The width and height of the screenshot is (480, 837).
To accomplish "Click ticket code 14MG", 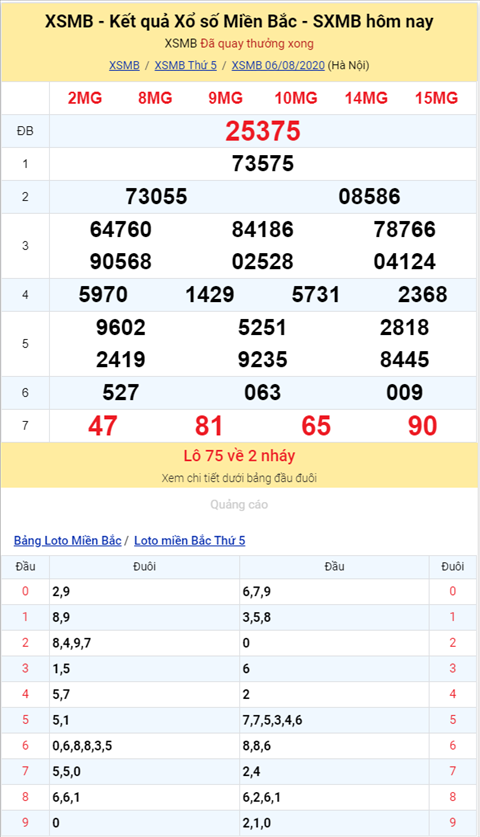I will pyautogui.click(x=366, y=98).
